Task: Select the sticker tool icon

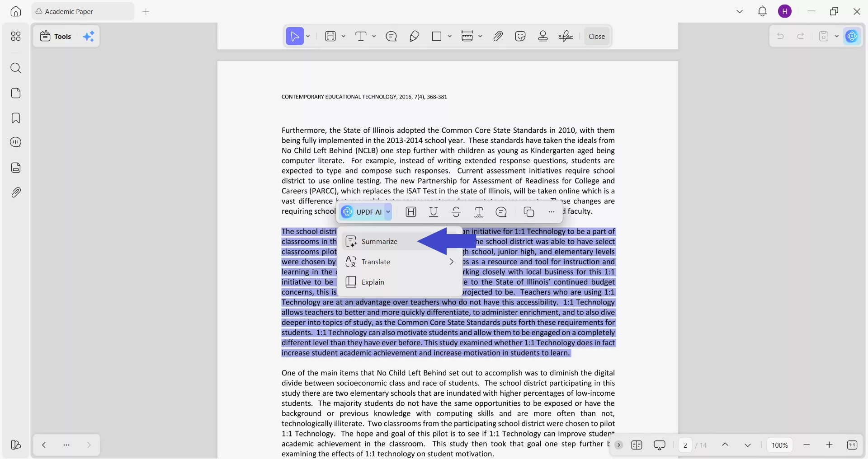Action: point(520,36)
